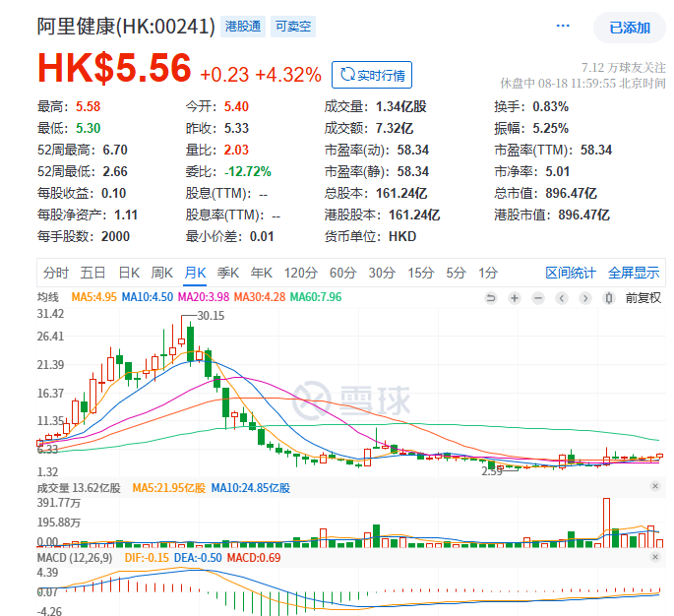Click the 成交量 1.34亿股 value

click(x=401, y=106)
